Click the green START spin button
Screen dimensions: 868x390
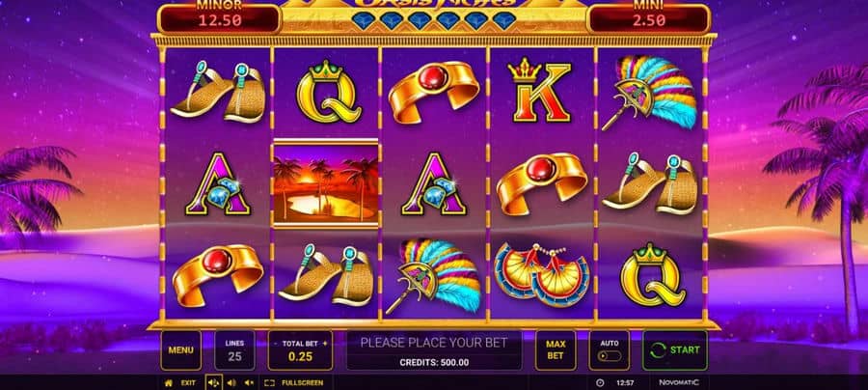[675, 350]
